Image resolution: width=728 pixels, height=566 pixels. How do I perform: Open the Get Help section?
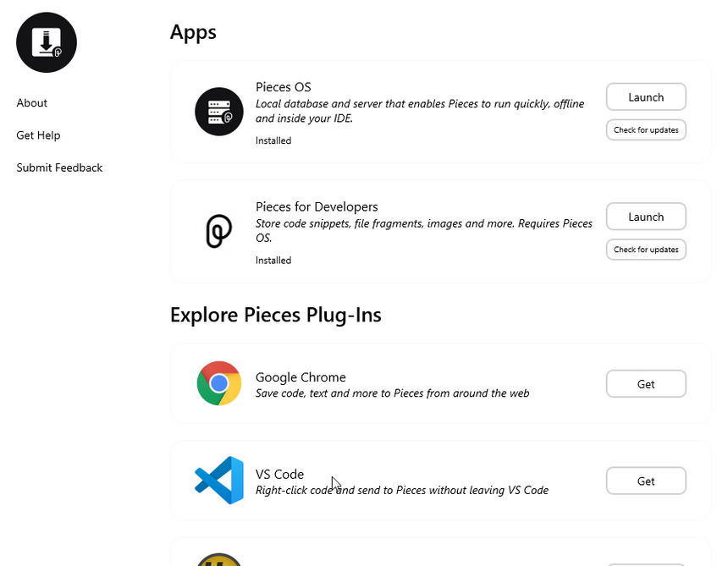38,135
